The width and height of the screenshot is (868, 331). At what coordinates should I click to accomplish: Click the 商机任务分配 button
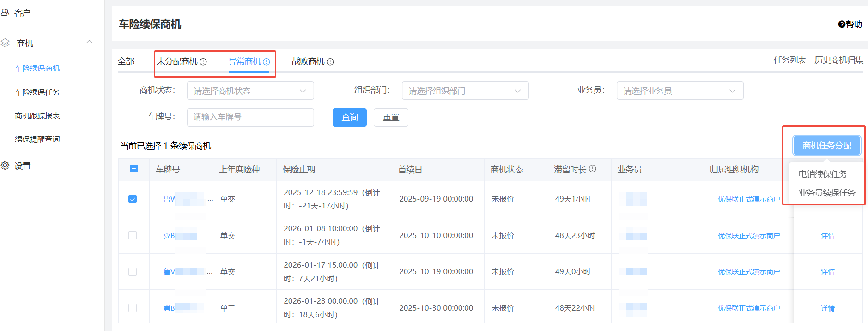[827, 146]
